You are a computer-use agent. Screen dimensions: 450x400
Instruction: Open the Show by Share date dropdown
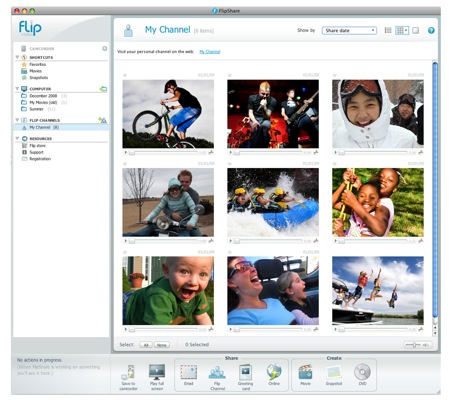349,31
